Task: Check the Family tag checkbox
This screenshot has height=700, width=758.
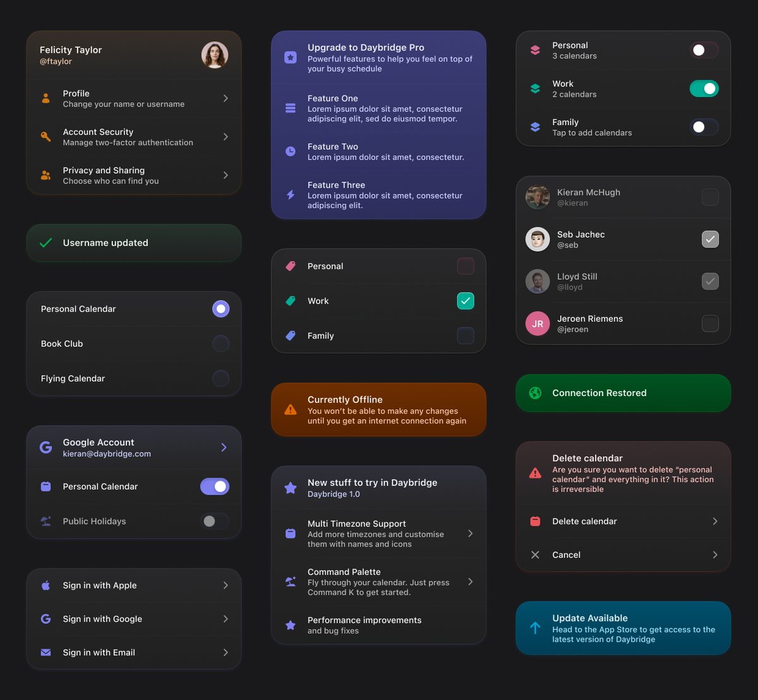Action: (x=466, y=336)
